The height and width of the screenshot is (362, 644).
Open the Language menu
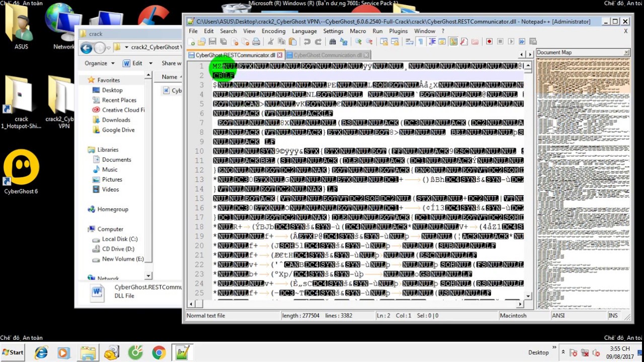click(x=304, y=31)
